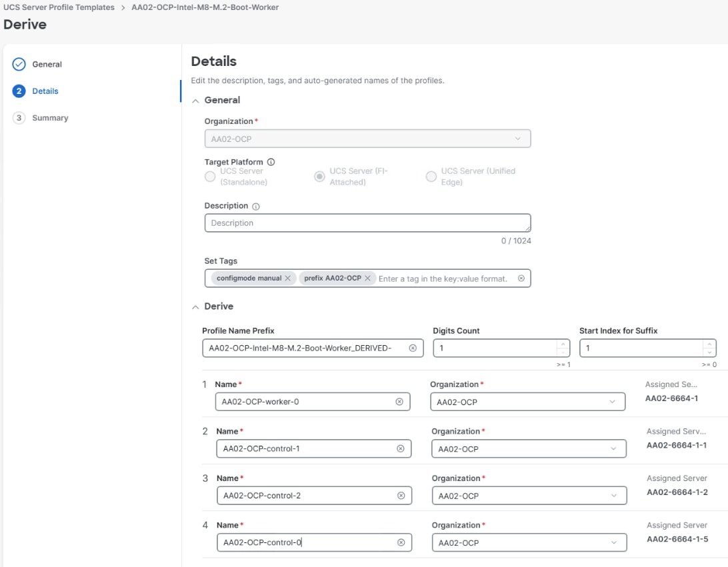This screenshot has width=728, height=567.
Task: Collapse the General section chevron
Action: (195, 101)
